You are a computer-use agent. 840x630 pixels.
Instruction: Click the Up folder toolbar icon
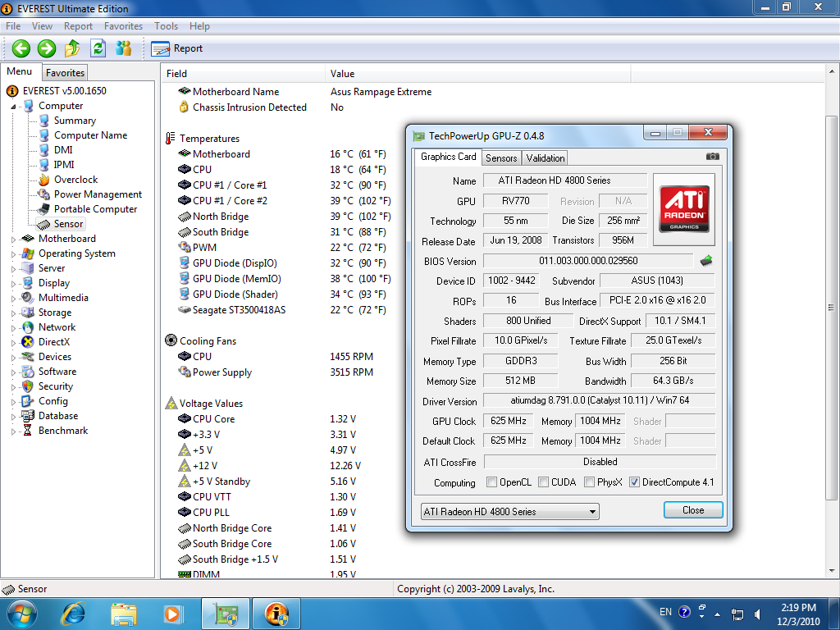coord(72,48)
